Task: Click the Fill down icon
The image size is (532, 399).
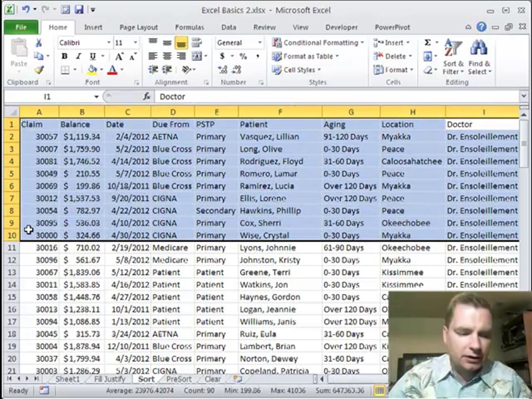Action: [428, 57]
